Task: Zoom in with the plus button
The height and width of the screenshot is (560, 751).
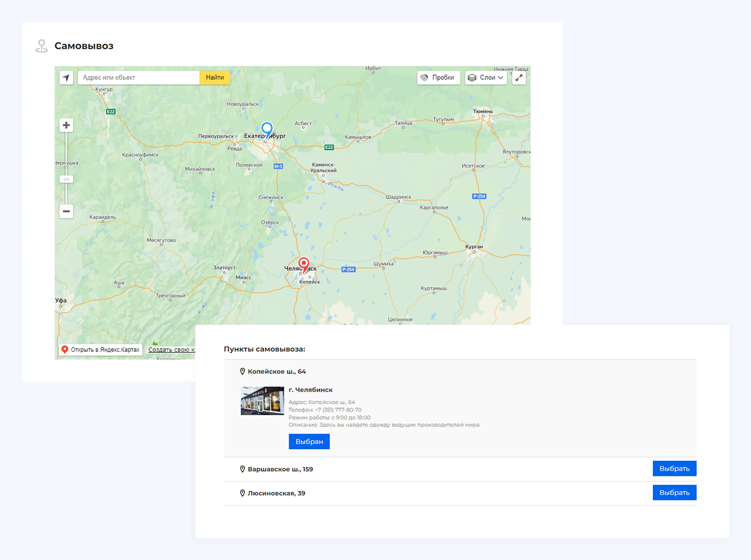Action: (x=66, y=125)
